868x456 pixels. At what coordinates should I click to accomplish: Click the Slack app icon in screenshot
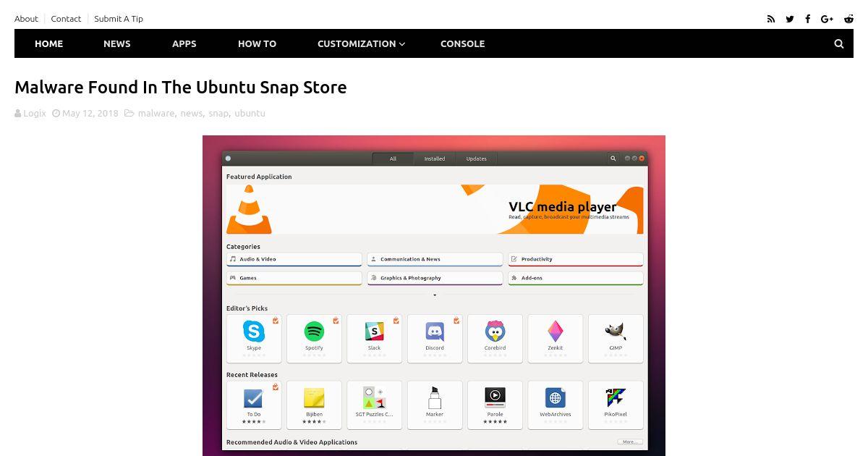tap(374, 332)
